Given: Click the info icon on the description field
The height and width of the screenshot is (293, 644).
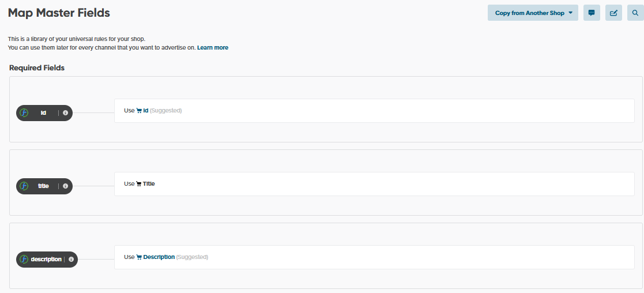Looking at the screenshot, I should (71, 260).
